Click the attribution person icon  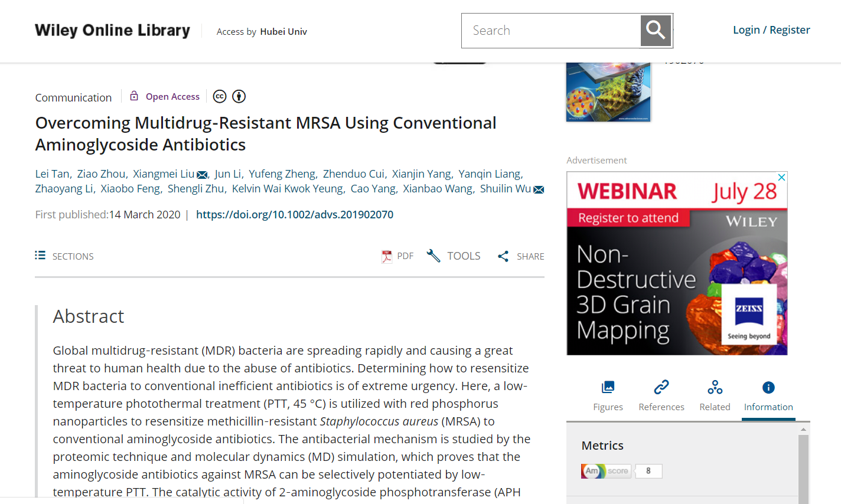tap(239, 97)
